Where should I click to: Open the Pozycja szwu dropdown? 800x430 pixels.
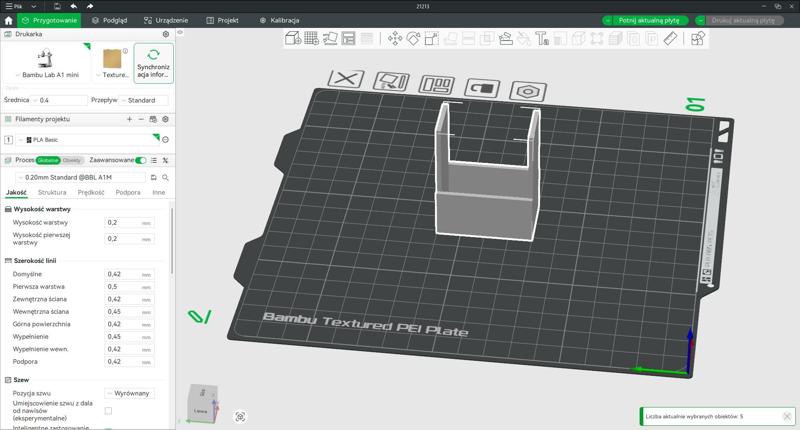click(130, 394)
